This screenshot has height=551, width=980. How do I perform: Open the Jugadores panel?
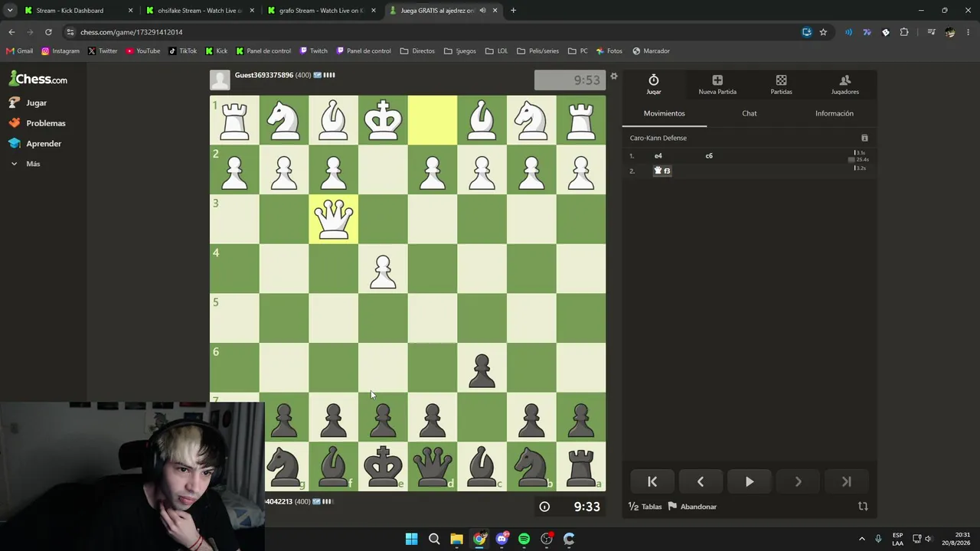tap(844, 84)
